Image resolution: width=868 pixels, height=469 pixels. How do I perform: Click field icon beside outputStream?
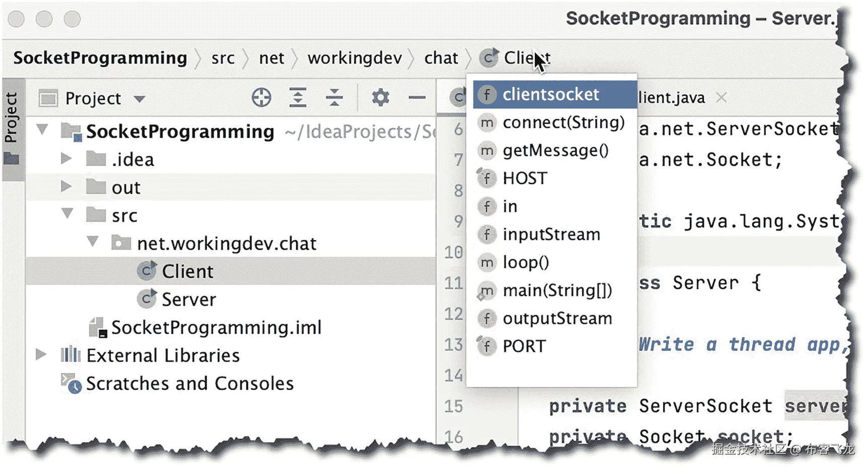click(487, 319)
